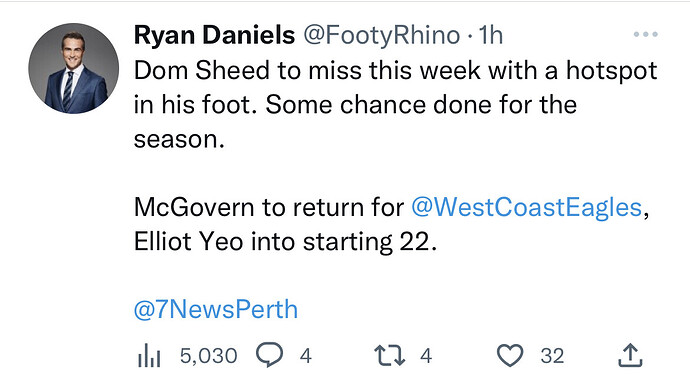
Task: Click the Ryan Daniels display name
Action: tap(214, 35)
